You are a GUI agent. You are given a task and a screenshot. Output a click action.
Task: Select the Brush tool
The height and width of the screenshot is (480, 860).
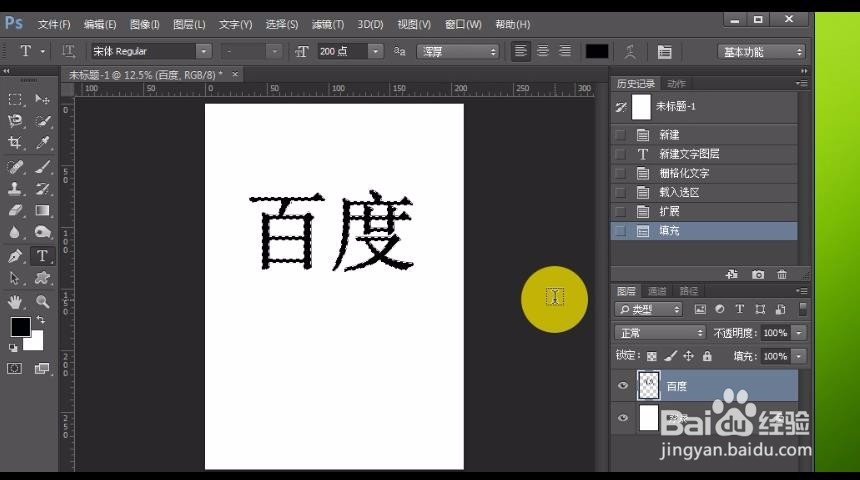pos(42,167)
